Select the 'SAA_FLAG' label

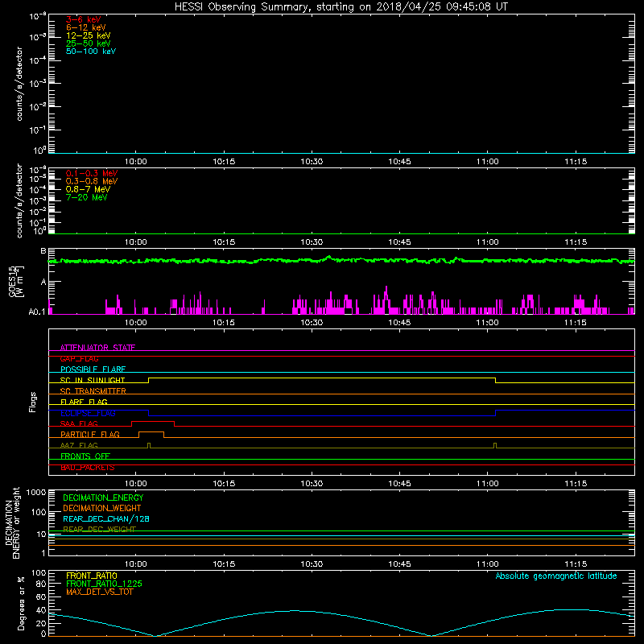tap(79, 423)
